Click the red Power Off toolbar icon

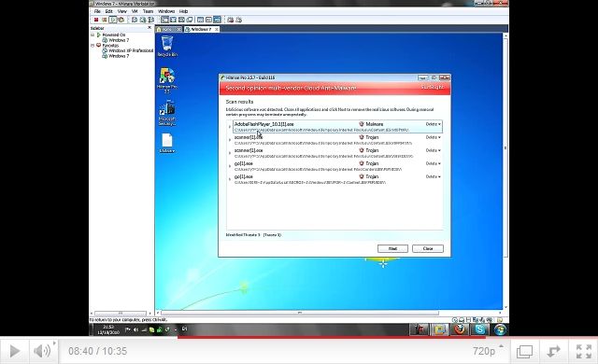point(96,20)
